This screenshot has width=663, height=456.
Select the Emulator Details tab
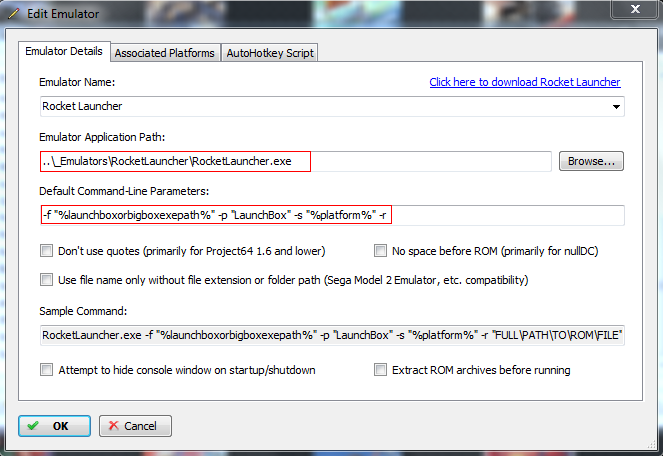pos(64,52)
